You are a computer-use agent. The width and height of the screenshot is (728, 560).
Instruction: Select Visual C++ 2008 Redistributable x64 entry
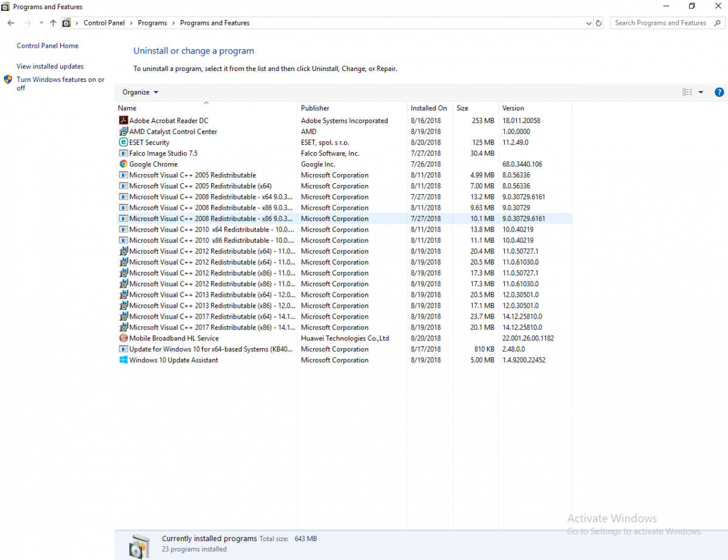(211, 197)
